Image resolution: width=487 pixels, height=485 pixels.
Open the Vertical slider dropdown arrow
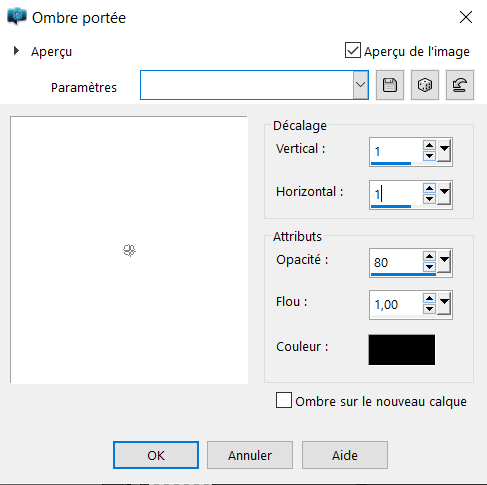click(444, 151)
